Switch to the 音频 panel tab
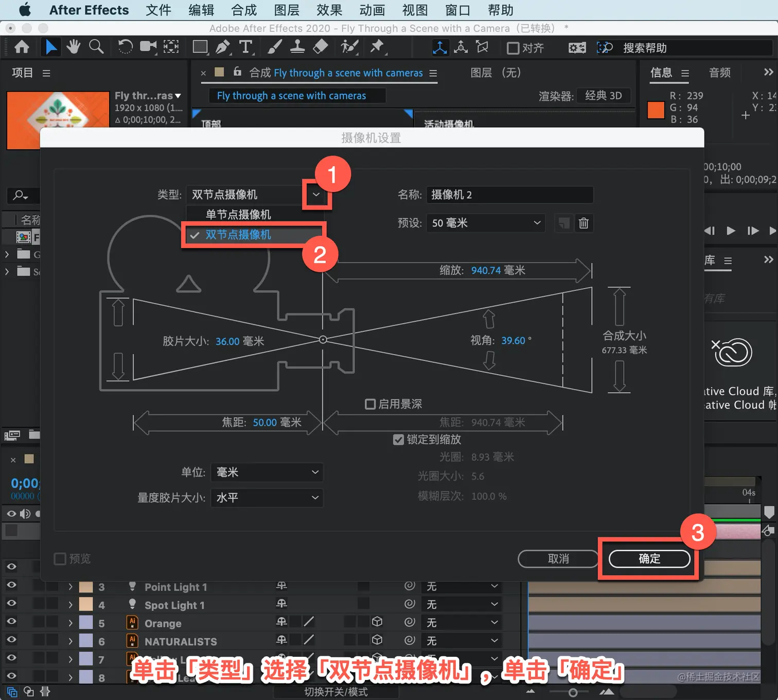Viewport: 778px width, 700px height. [720, 73]
